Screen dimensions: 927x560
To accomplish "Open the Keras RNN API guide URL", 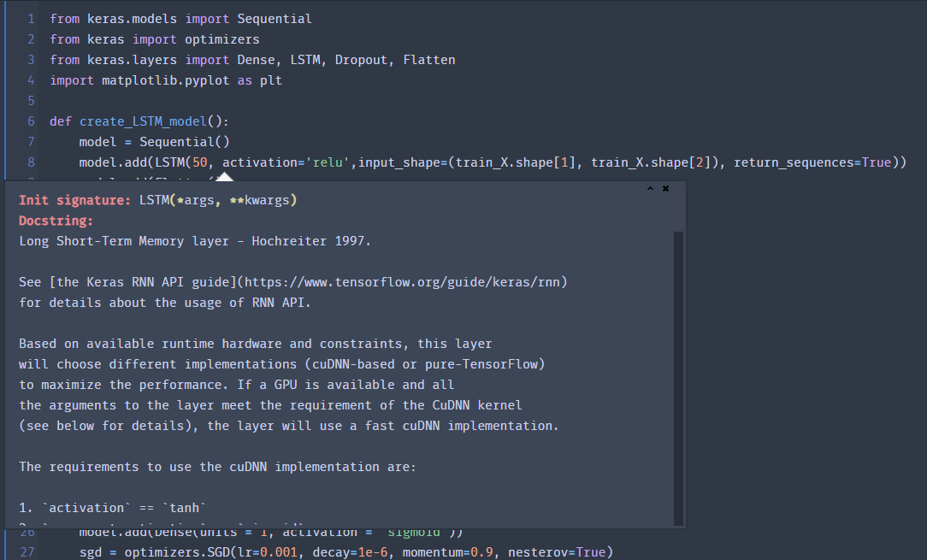I will 402,282.
